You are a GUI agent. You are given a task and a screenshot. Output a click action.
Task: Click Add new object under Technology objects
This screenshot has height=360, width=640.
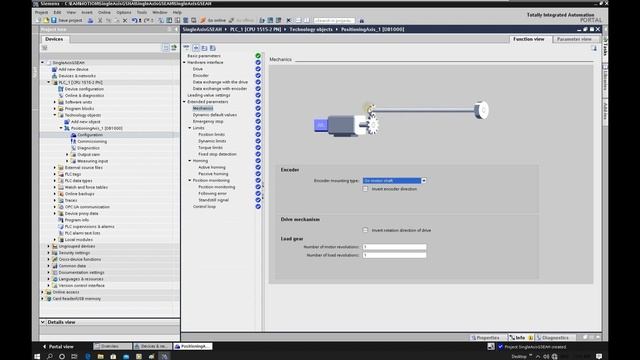pos(85,122)
